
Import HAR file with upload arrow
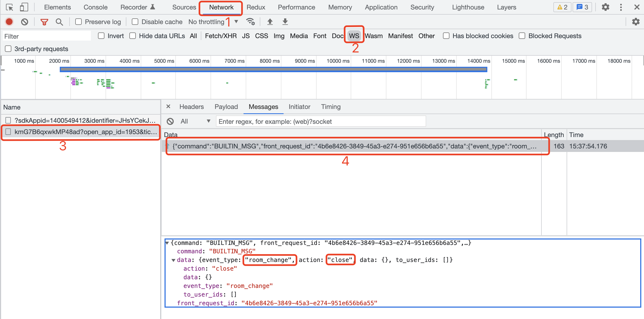270,22
